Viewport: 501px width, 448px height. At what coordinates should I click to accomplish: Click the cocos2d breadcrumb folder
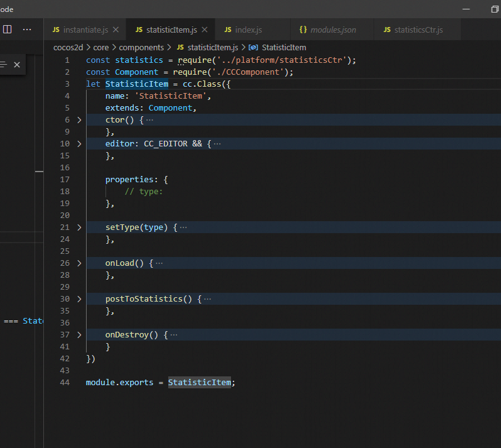pyautogui.click(x=68, y=47)
